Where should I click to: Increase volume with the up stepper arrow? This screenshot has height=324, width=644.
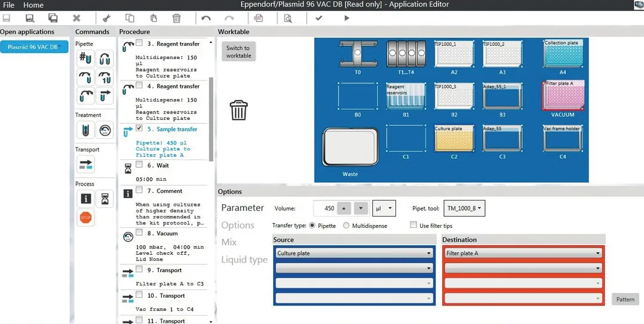pyautogui.click(x=344, y=208)
